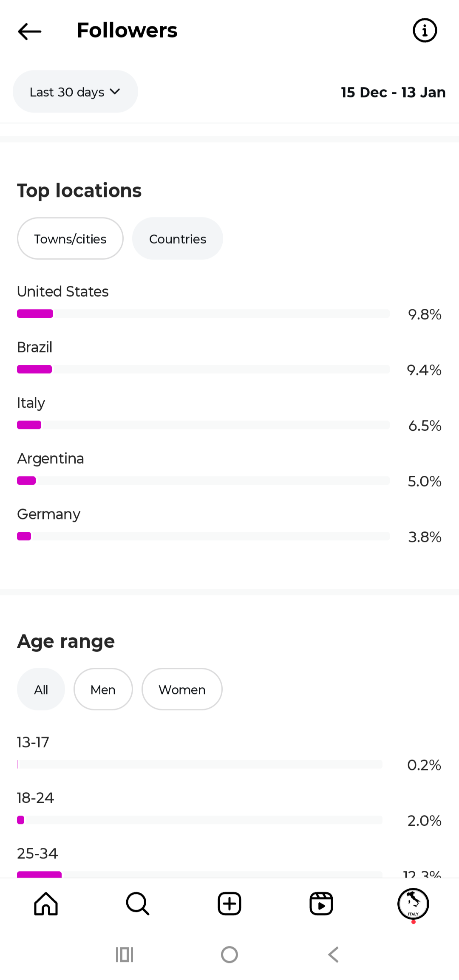Select the Towns/cities location filter
This screenshot has width=459, height=980.
click(70, 239)
